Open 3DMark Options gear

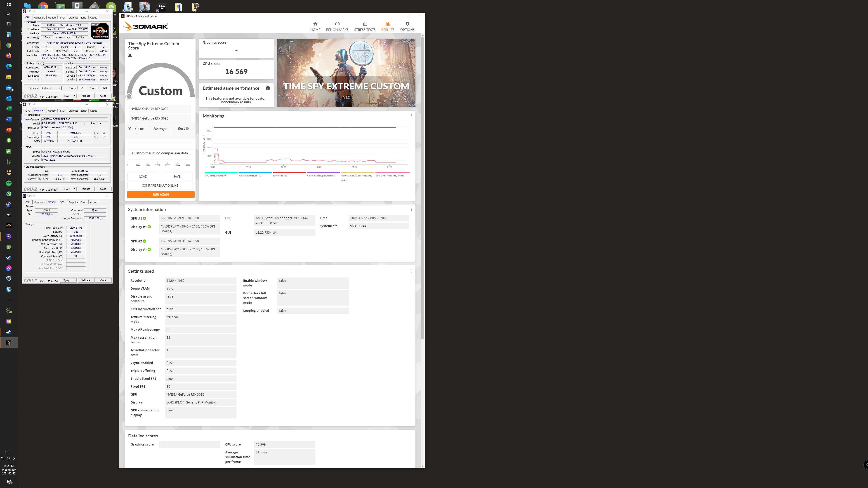coord(407,27)
